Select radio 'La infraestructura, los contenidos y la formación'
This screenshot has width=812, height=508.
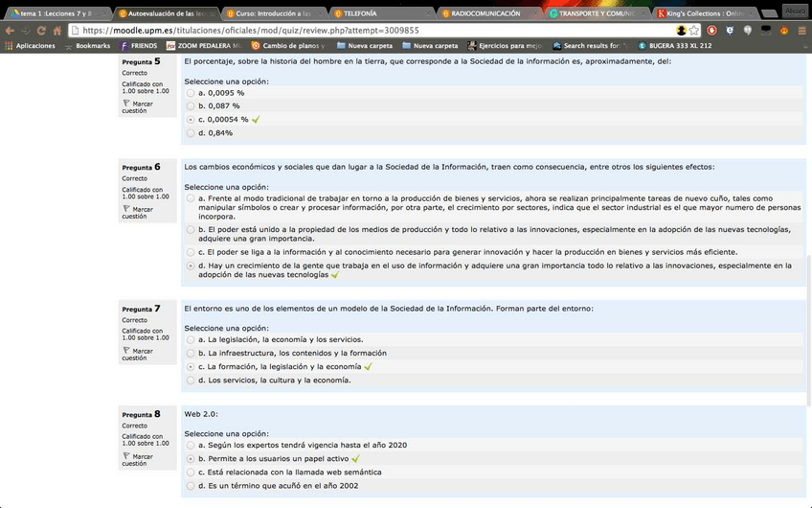point(191,353)
